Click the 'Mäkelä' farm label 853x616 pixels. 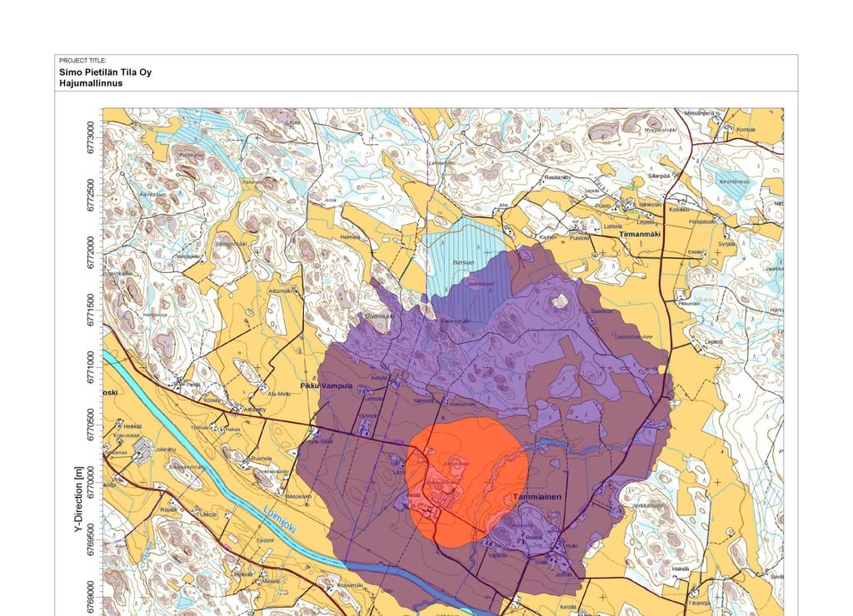[x=271, y=581]
